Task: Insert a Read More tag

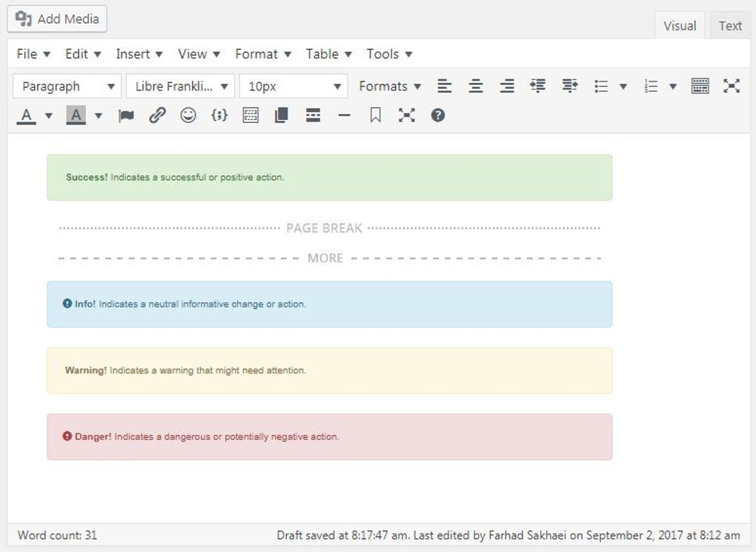Action: [x=313, y=115]
